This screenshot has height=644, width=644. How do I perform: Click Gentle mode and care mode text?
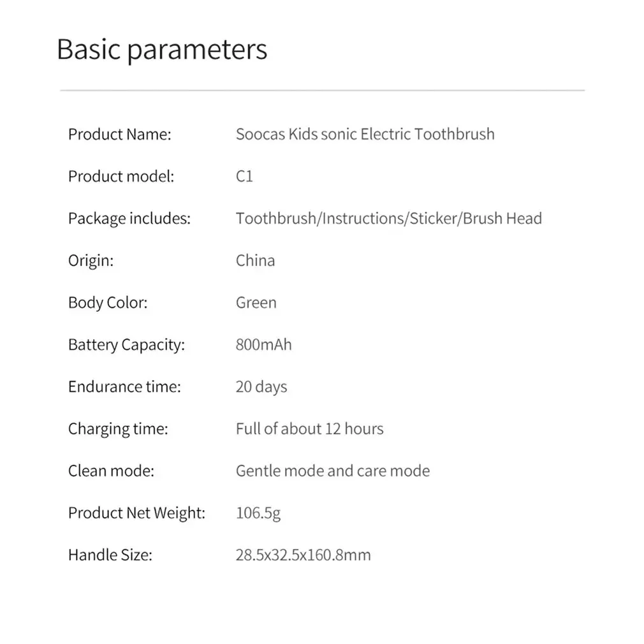click(x=333, y=471)
